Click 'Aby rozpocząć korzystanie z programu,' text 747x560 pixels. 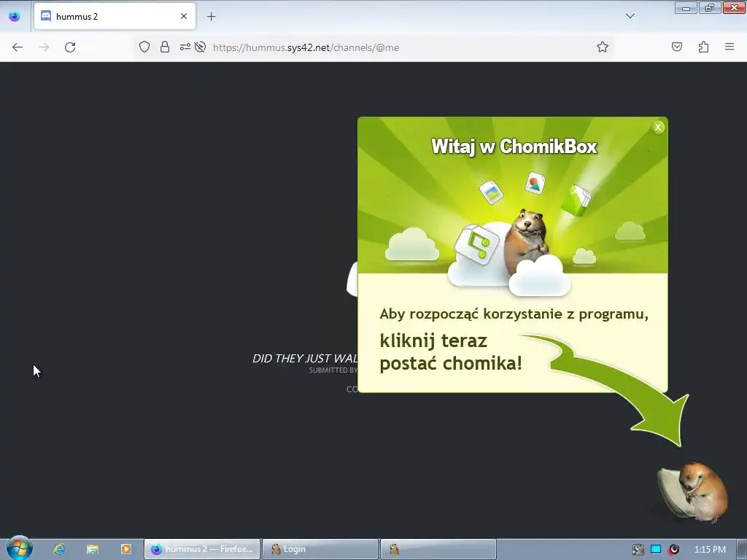514,314
